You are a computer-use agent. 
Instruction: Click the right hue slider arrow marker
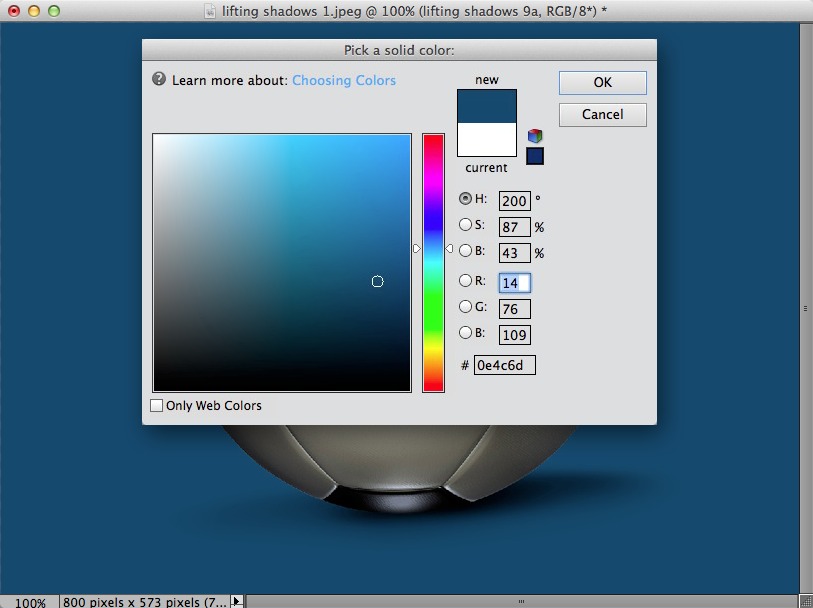click(449, 248)
